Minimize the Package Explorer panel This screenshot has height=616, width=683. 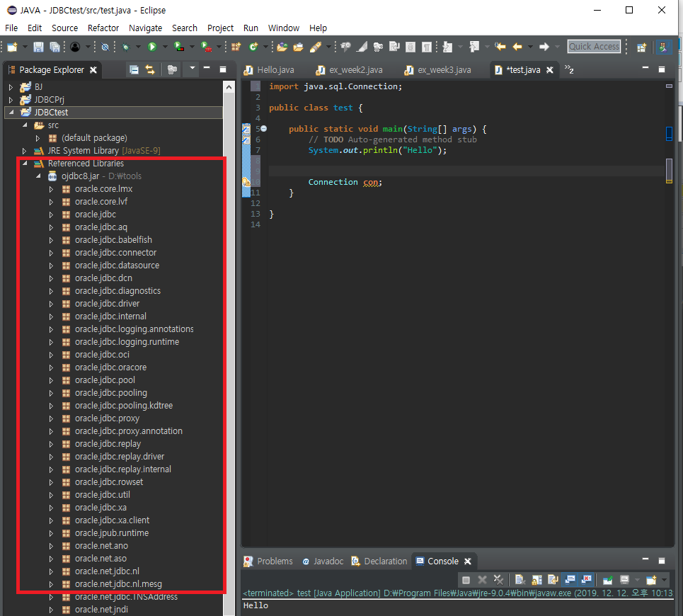pyautogui.click(x=207, y=68)
